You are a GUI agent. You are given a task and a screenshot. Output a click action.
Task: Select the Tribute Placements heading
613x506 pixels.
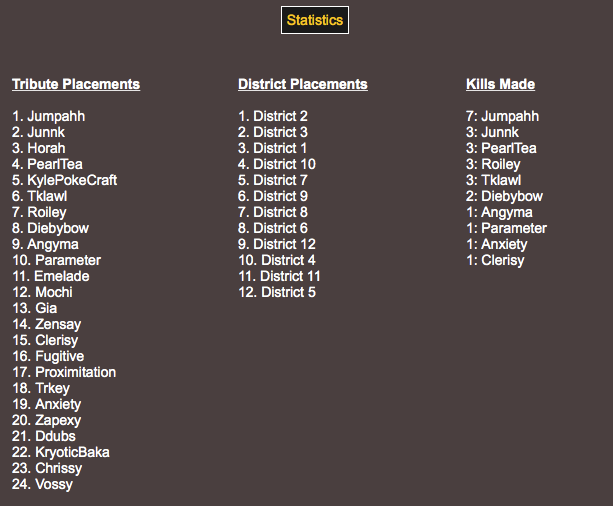click(76, 84)
